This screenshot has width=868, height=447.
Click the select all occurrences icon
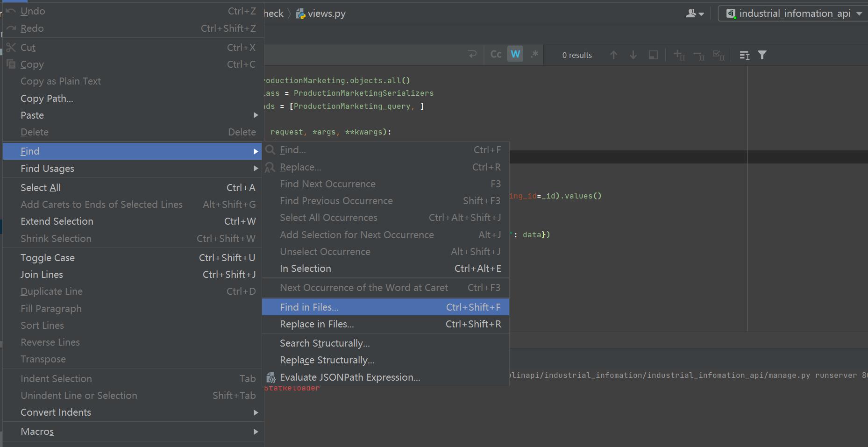click(x=653, y=55)
